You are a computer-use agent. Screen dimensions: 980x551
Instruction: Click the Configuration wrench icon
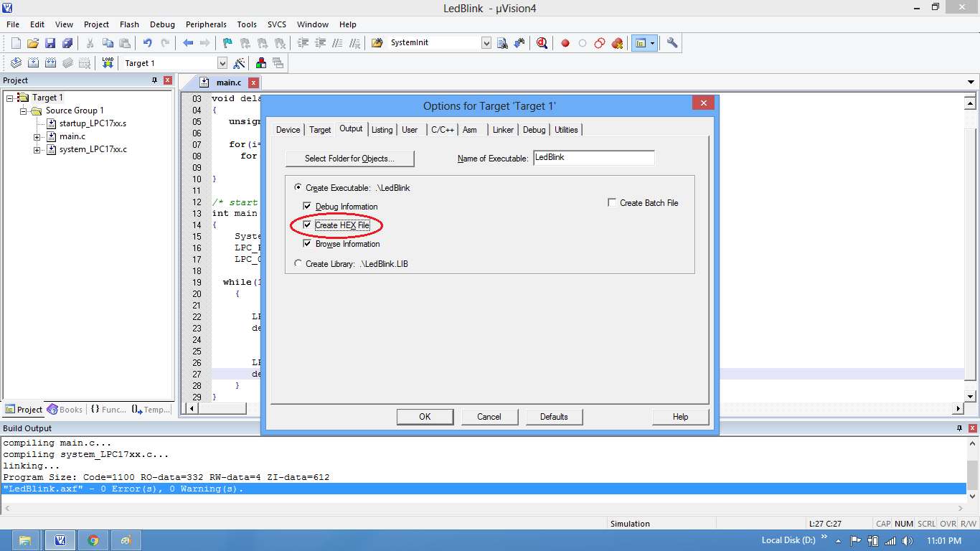672,43
